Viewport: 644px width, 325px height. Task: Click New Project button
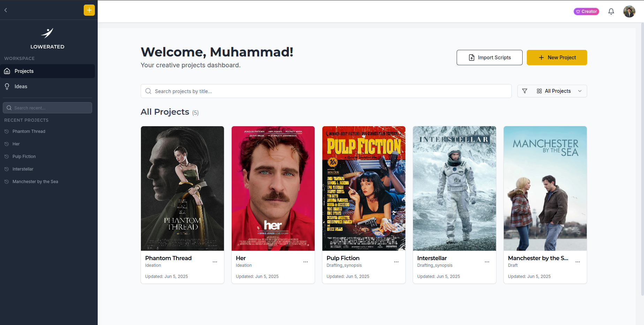click(x=557, y=58)
